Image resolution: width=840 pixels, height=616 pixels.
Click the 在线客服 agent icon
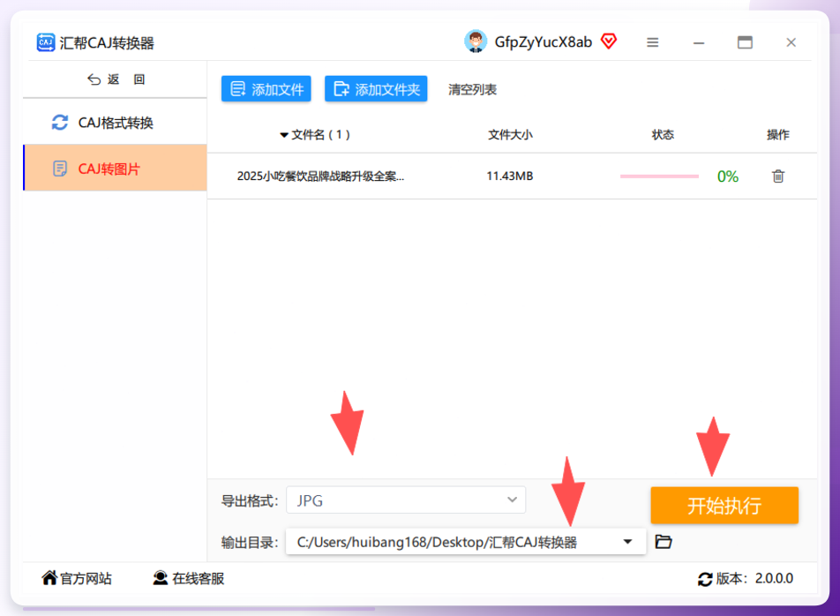(x=161, y=578)
